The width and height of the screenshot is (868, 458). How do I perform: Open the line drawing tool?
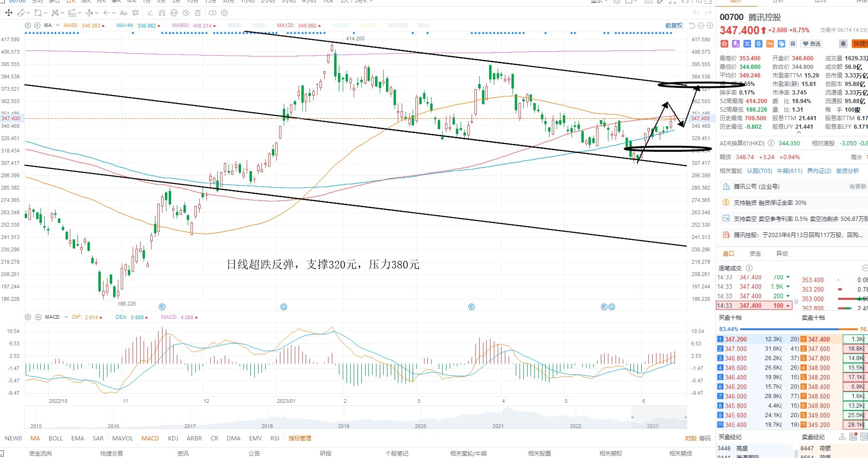[20, 13]
